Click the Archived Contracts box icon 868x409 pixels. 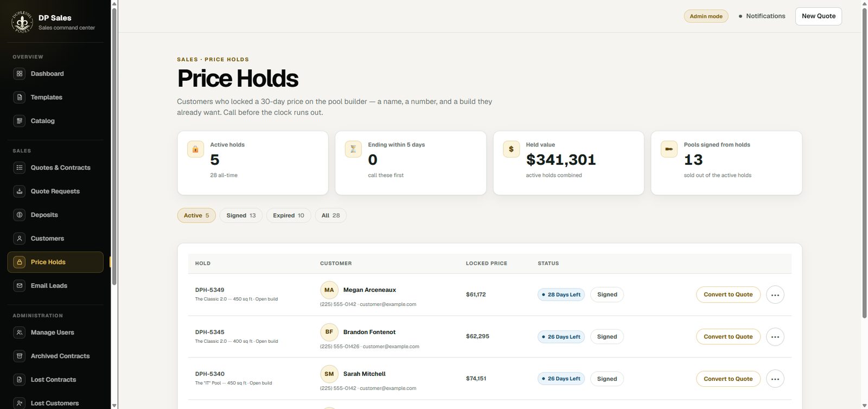tap(20, 356)
